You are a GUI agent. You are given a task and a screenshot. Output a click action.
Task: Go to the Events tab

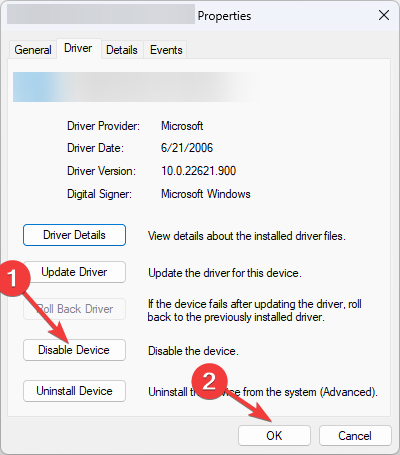tap(166, 50)
